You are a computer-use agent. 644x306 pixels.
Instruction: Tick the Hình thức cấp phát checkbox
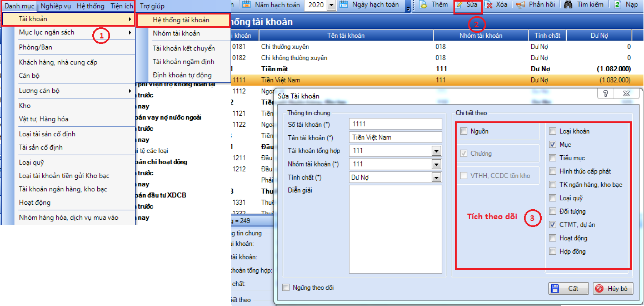tap(552, 171)
